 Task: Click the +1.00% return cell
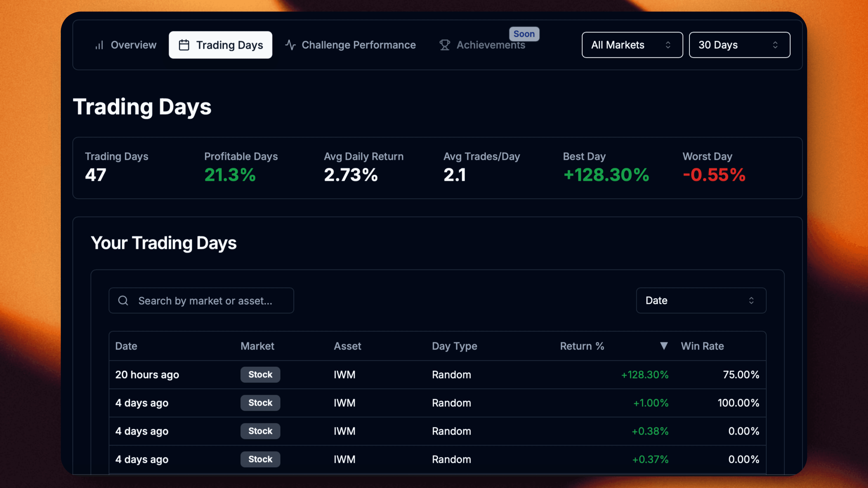pyautogui.click(x=651, y=403)
